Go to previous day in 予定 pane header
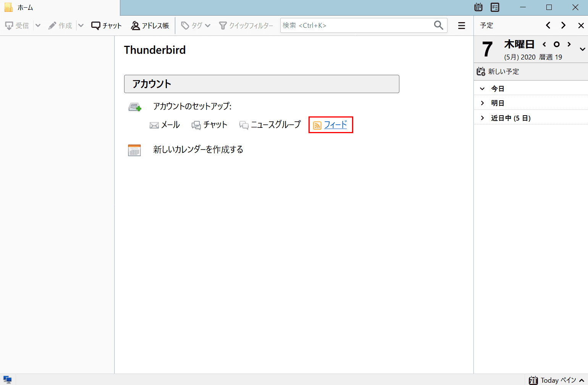This screenshot has width=588, height=385. [548, 25]
